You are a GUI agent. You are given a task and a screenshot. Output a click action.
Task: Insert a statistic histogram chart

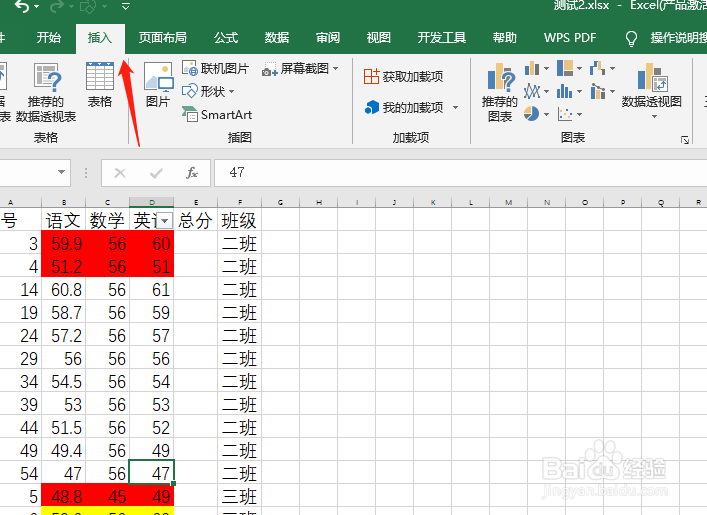click(565, 92)
